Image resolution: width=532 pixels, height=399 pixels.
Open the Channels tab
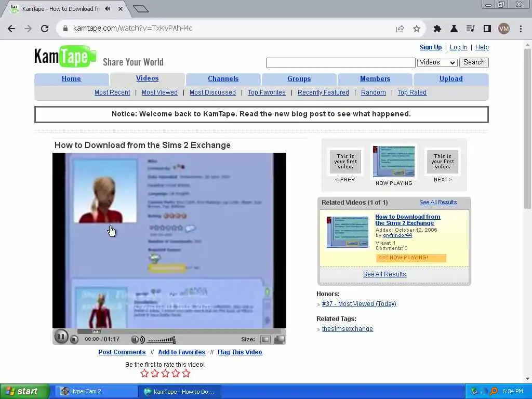[x=223, y=79]
